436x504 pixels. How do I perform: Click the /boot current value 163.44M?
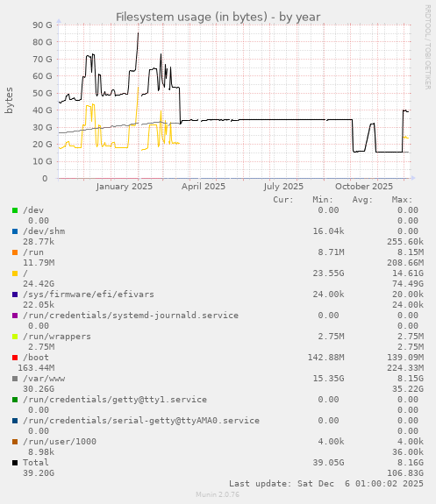[36, 368]
